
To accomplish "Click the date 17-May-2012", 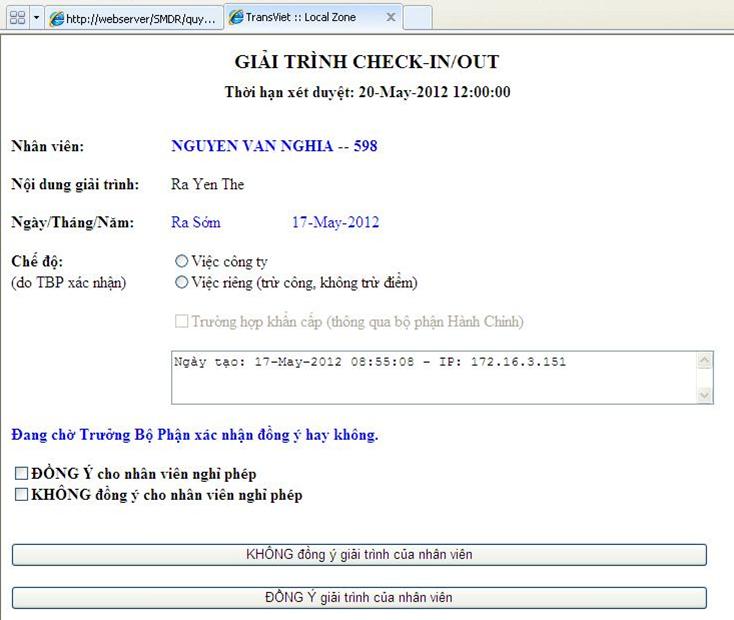I will coord(336,222).
